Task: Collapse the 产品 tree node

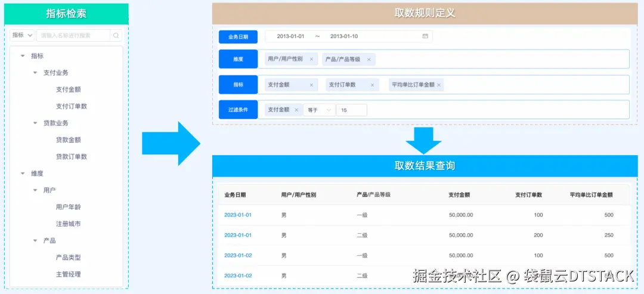Action: click(x=35, y=241)
